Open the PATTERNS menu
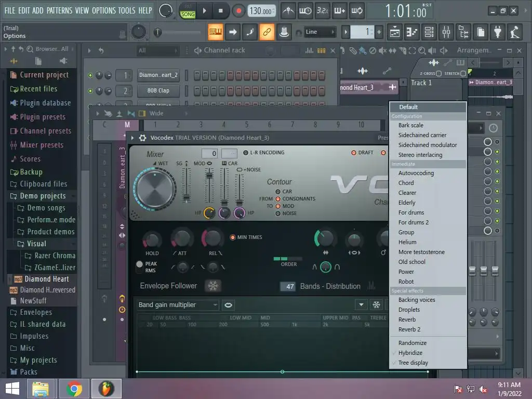532x399 pixels. pyautogui.click(x=59, y=10)
